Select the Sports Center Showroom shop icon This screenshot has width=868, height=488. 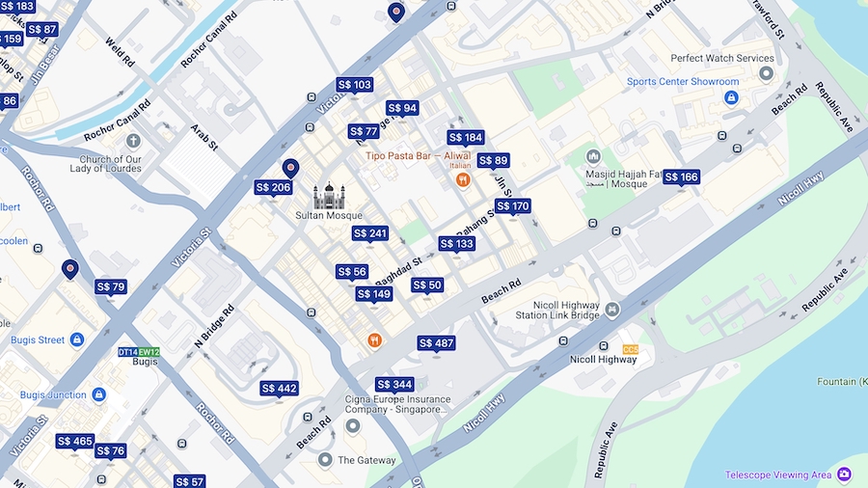click(x=731, y=98)
